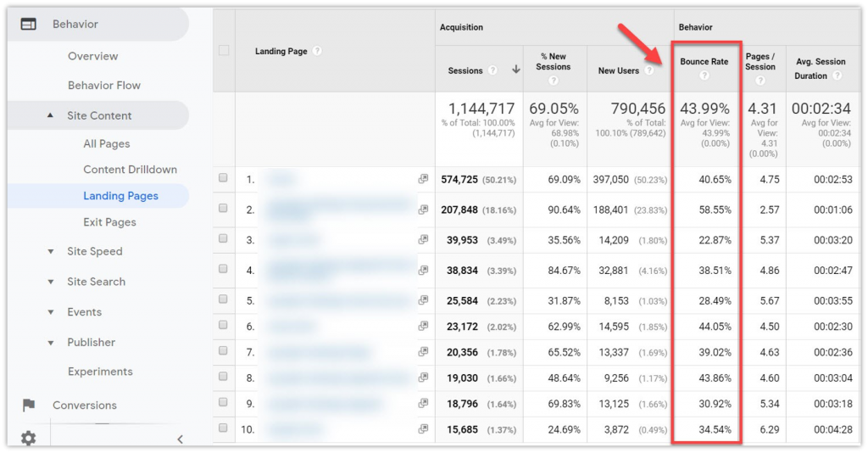This screenshot has height=453, width=868.
Task: Open the blurred landing page link in row 1
Action: coord(281,179)
